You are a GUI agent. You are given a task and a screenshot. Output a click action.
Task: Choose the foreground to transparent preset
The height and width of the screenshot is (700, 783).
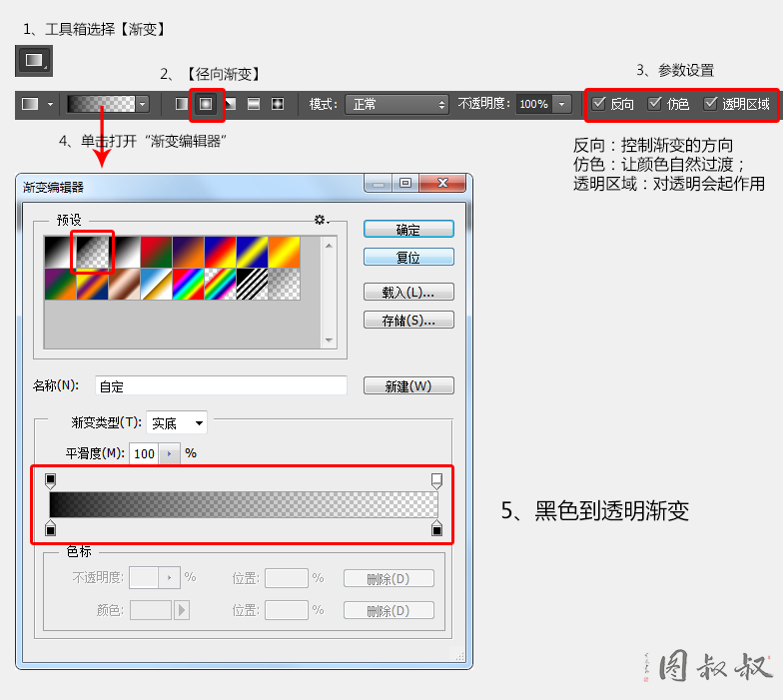pyautogui.click(x=92, y=252)
